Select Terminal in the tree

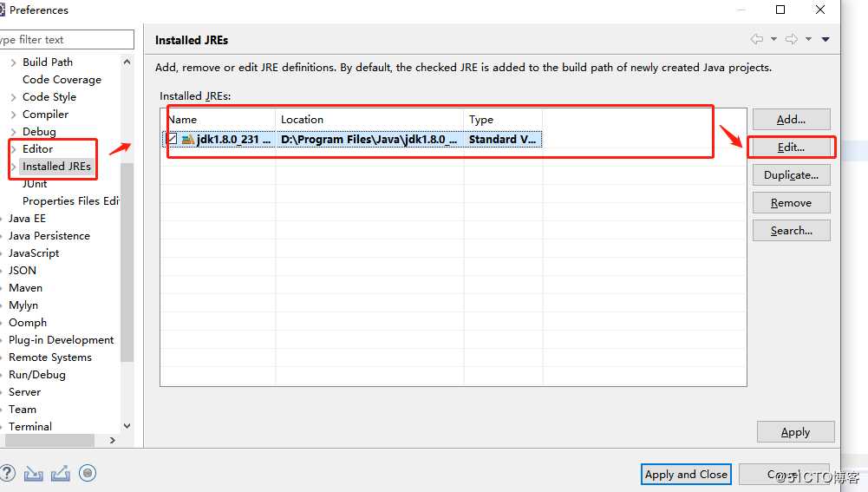29,426
